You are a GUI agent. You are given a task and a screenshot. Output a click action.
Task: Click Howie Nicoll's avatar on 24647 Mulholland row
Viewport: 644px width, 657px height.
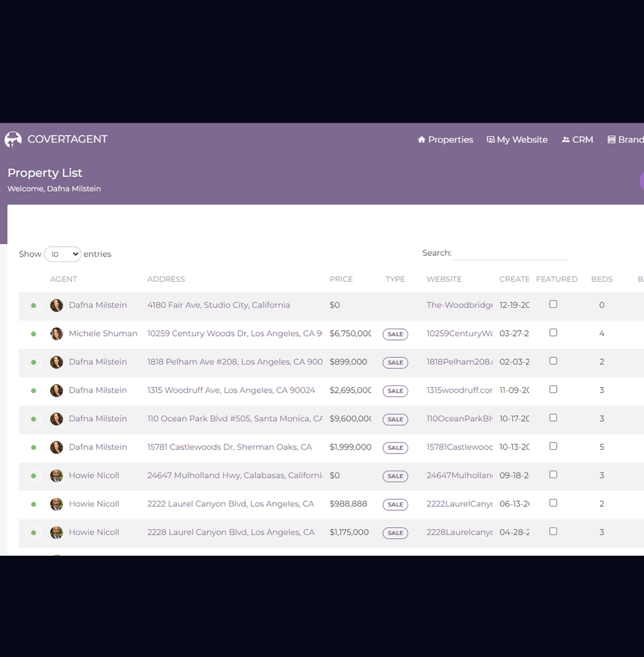click(56, 476)
